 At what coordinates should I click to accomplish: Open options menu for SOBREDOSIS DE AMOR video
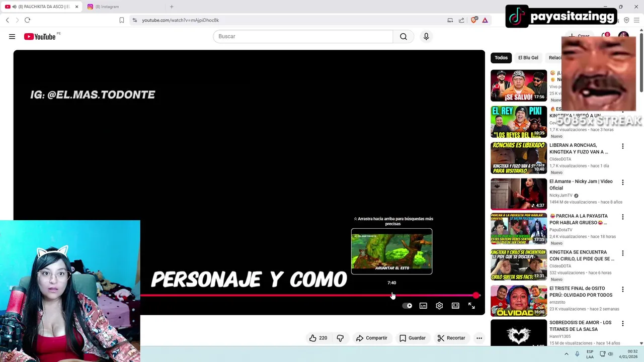[622, 324]
